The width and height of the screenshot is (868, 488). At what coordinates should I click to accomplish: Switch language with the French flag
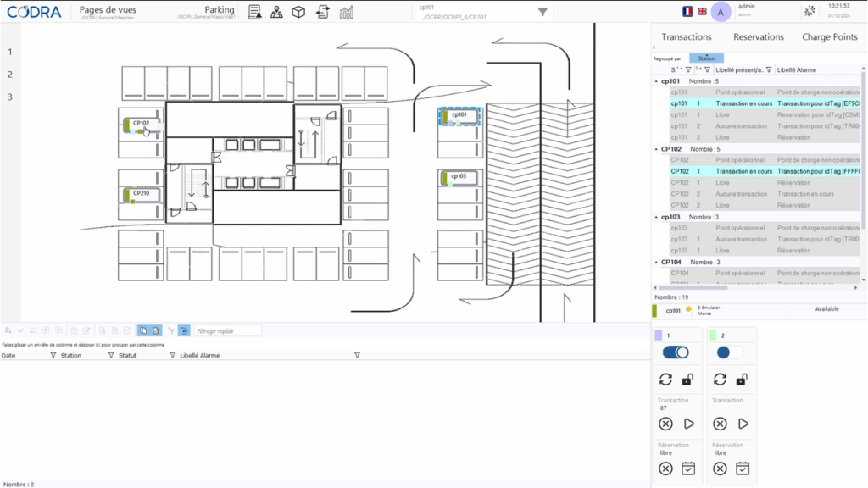pyautogui.click(x=687, y=12)
